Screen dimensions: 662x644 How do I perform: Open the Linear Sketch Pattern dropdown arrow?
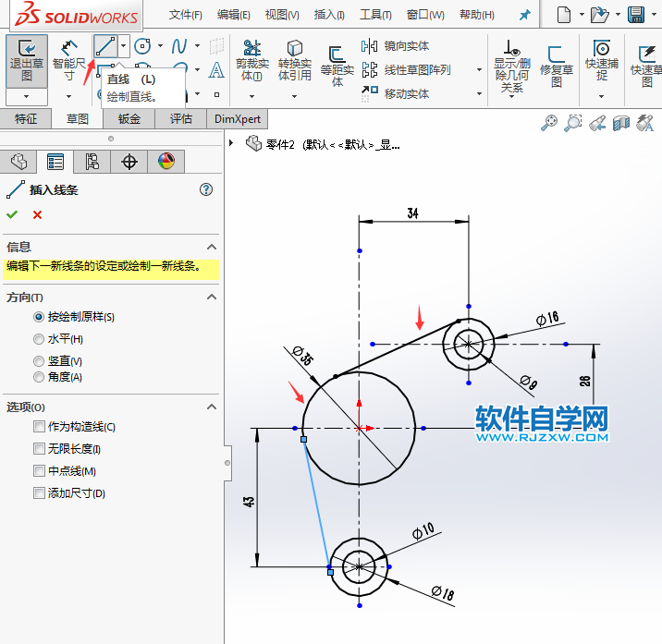click(x=479, y=69)
